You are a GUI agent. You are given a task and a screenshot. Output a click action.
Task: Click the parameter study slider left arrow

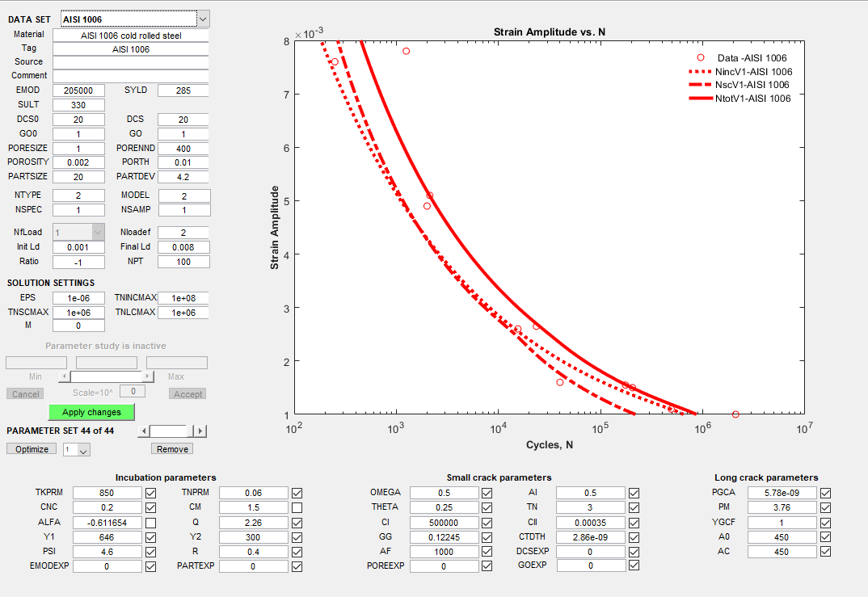pos(64,376)
